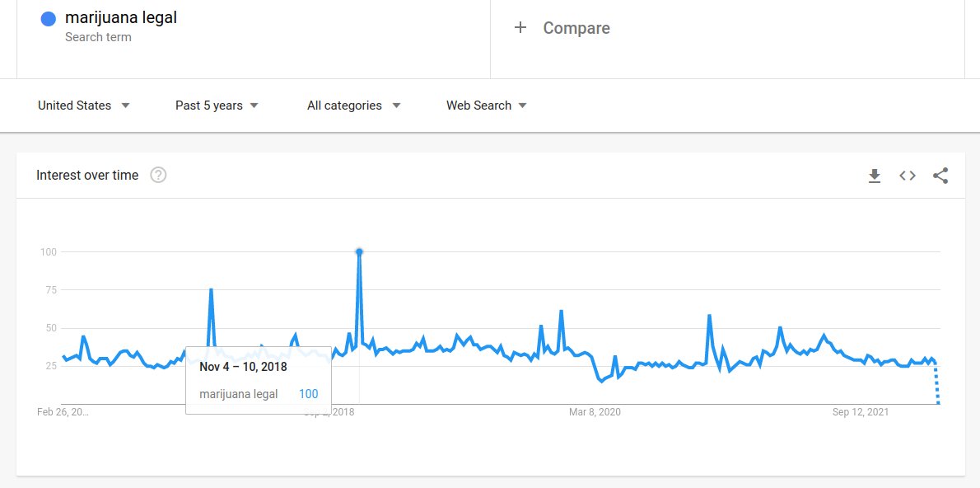Click the Interest over time heading
This screenshot has height=488, width=980.
87,175
